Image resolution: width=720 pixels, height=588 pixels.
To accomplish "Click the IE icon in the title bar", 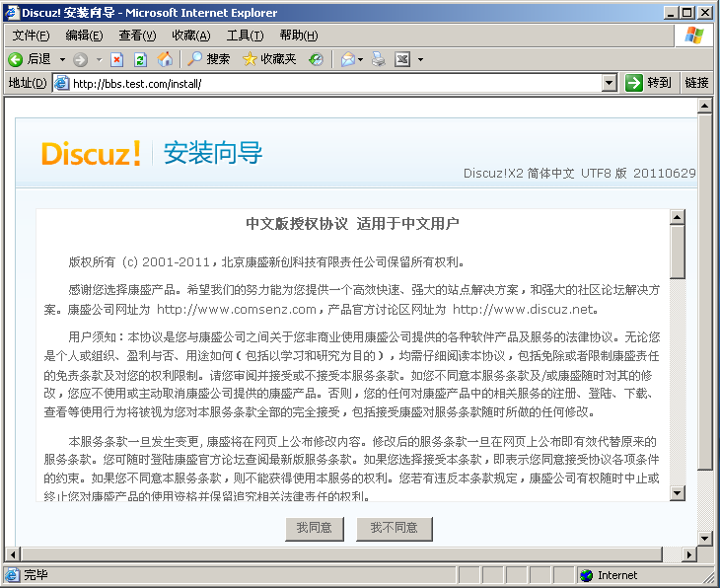I will point(12,13).
